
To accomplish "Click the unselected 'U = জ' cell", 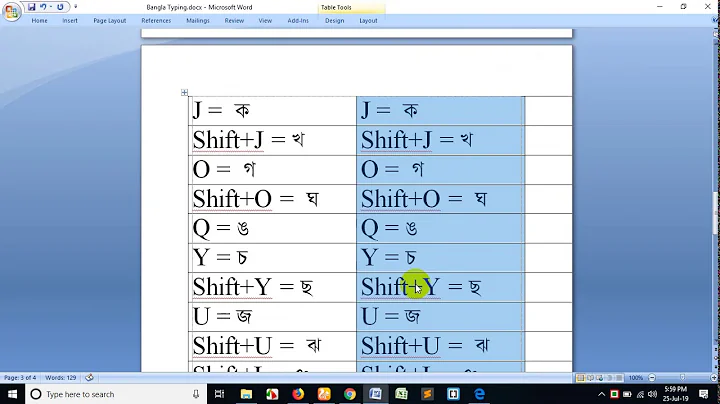I will 272,317.
